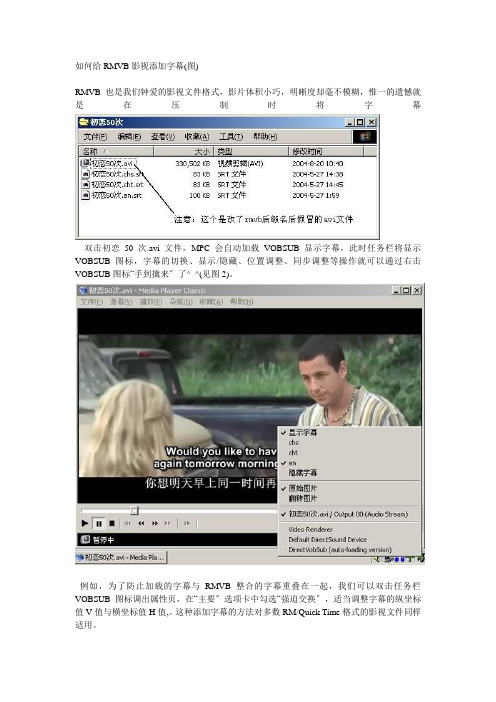496x702 pixels.
Task: Click the file icon of 初恋50次.en.srt
Action: click(x=86, y=195)
